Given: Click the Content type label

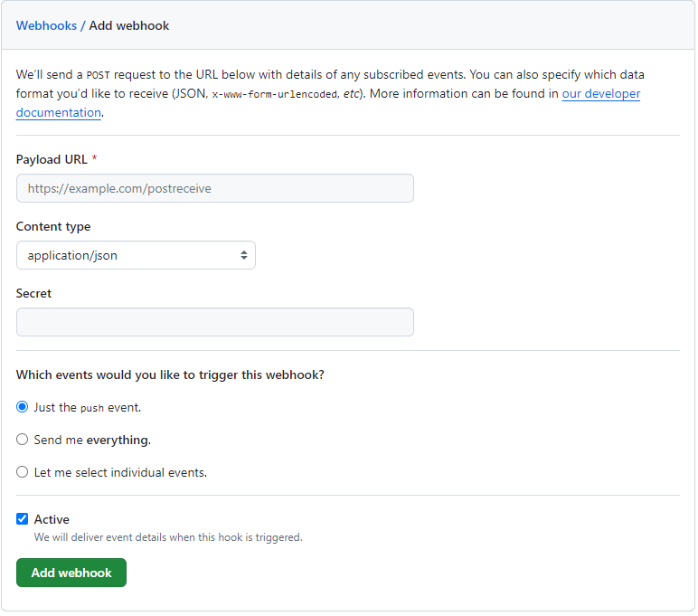Looking at the screenshot, I should pos(53,227).
